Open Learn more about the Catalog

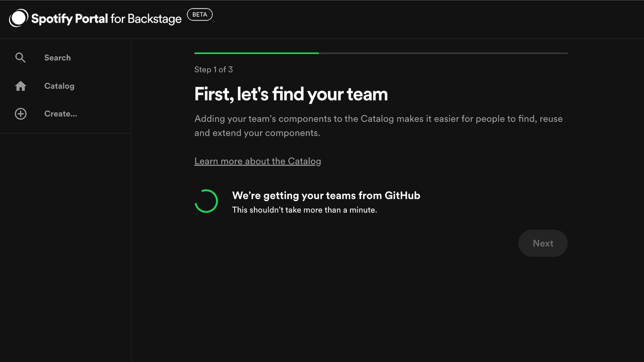257,161
